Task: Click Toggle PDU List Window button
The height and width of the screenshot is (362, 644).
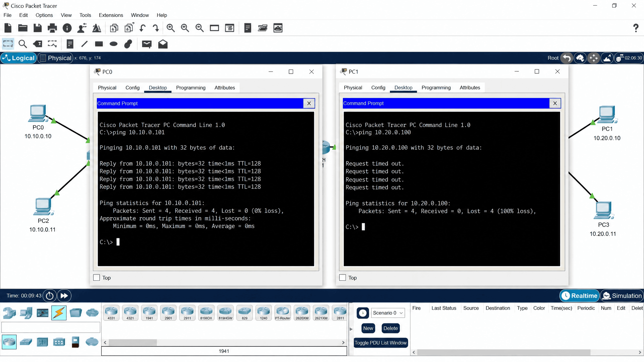Action: pyautogui.click(x=380, y=343)
